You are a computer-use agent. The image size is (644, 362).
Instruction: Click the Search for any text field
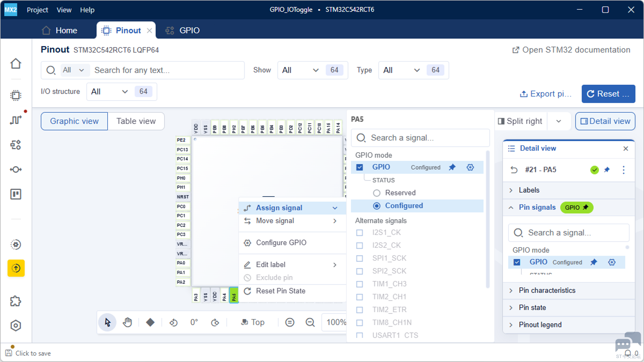pos(142,70)
